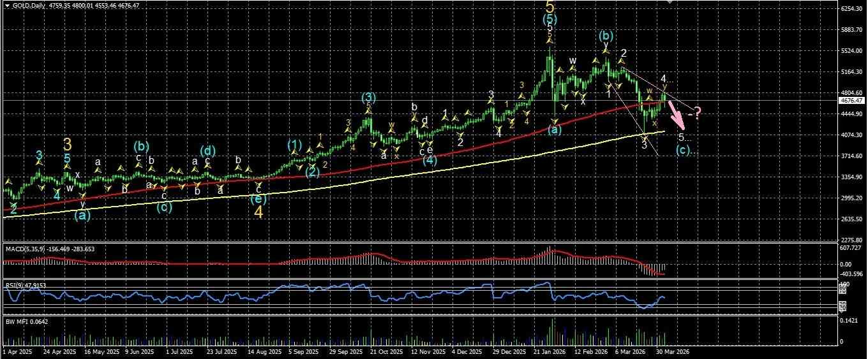Select the cyan (e) wave label
The width and height of the screenshot is (868, 359).
tap(258, 199)
